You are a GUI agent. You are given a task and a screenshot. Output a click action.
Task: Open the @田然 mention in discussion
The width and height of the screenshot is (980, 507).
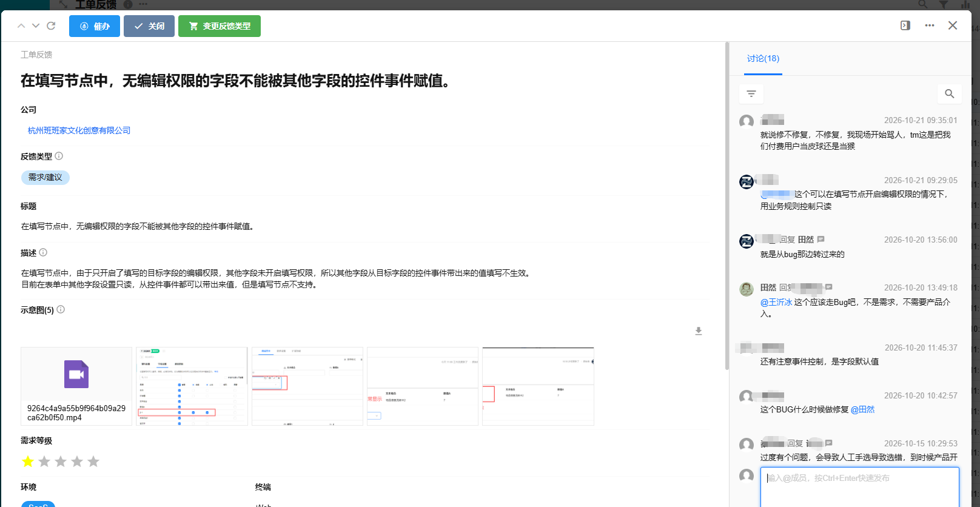pos(862,409)
